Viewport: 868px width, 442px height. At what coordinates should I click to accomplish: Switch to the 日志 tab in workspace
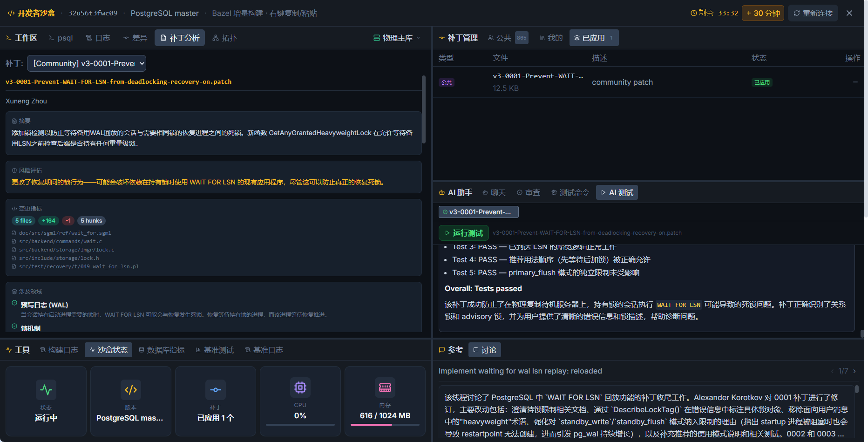click(98, 38)
